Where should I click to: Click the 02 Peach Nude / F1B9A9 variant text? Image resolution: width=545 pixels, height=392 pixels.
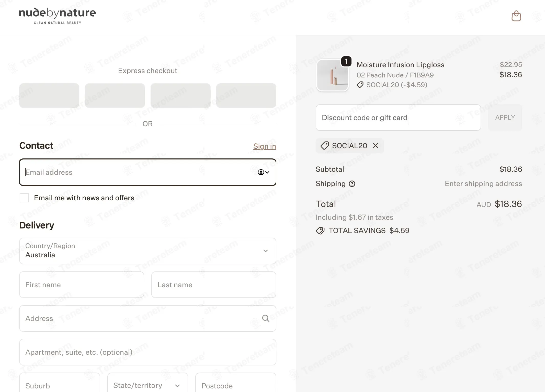pos(395,75)
